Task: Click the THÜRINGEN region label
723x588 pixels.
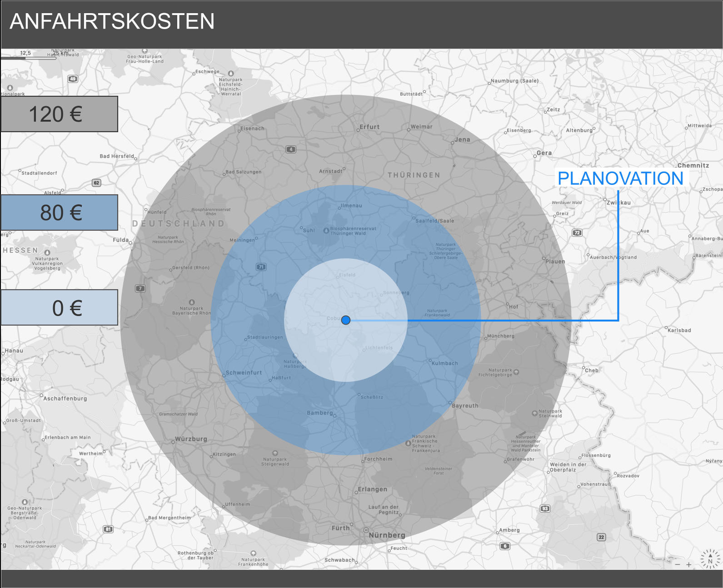Action: tap(414, 175)
